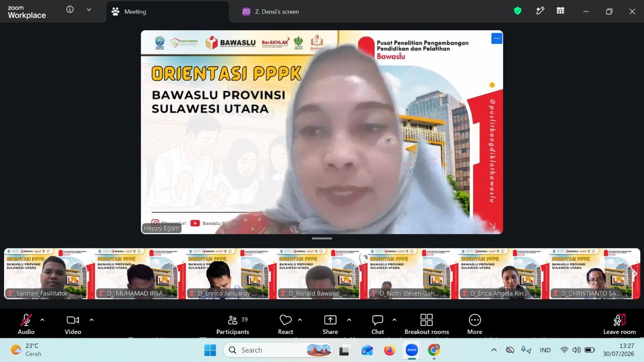Open the clock and date 13:27
The height and width of the screenshot is (362, 644).
coord(619,350)
